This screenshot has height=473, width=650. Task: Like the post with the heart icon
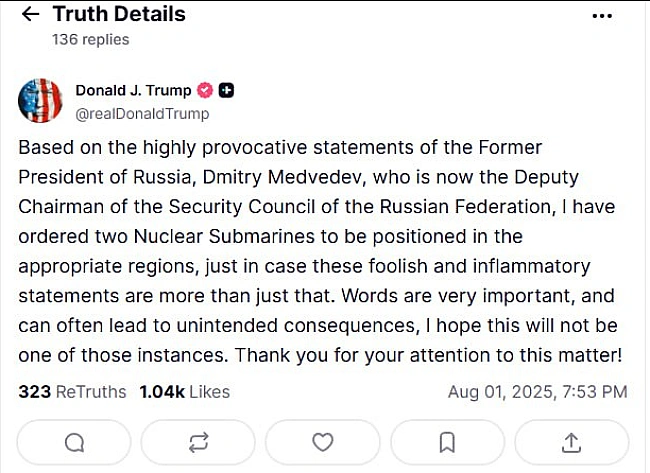pyautogui.click(x=323, y=442)
